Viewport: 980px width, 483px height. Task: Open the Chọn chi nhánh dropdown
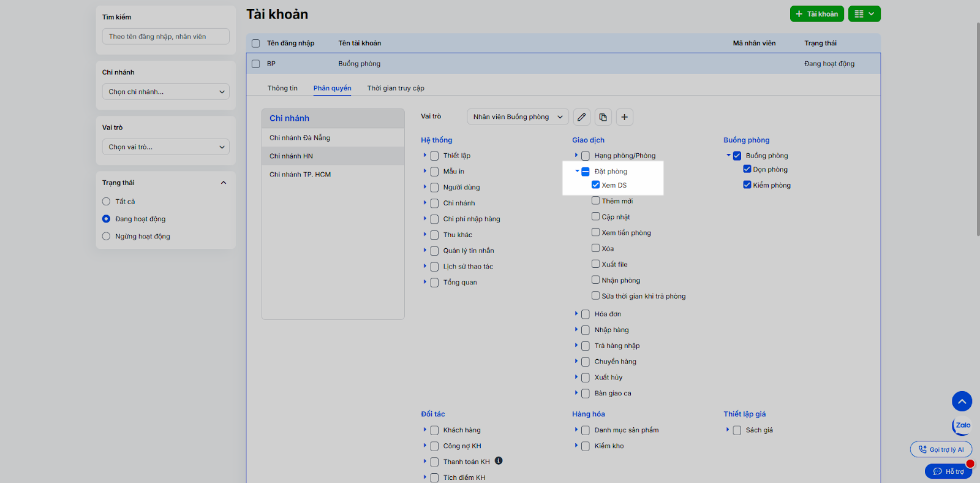click(165, 92)
